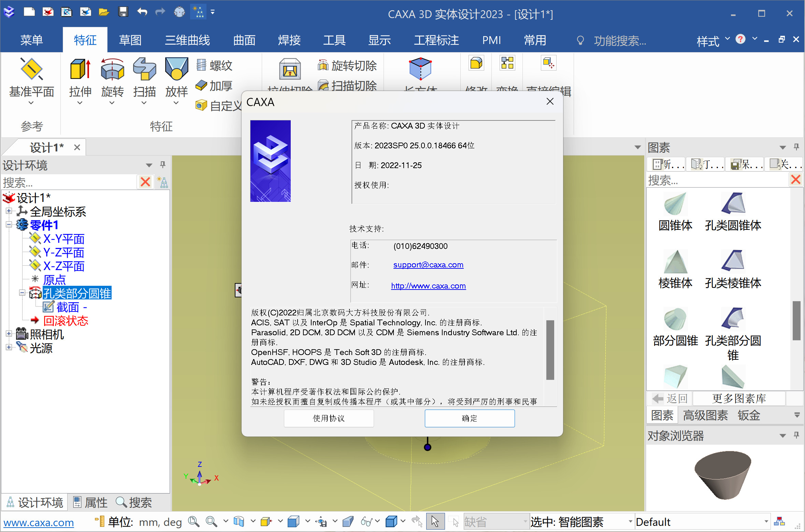Open the 基准平面 dropdown arrow

(31, 103)
